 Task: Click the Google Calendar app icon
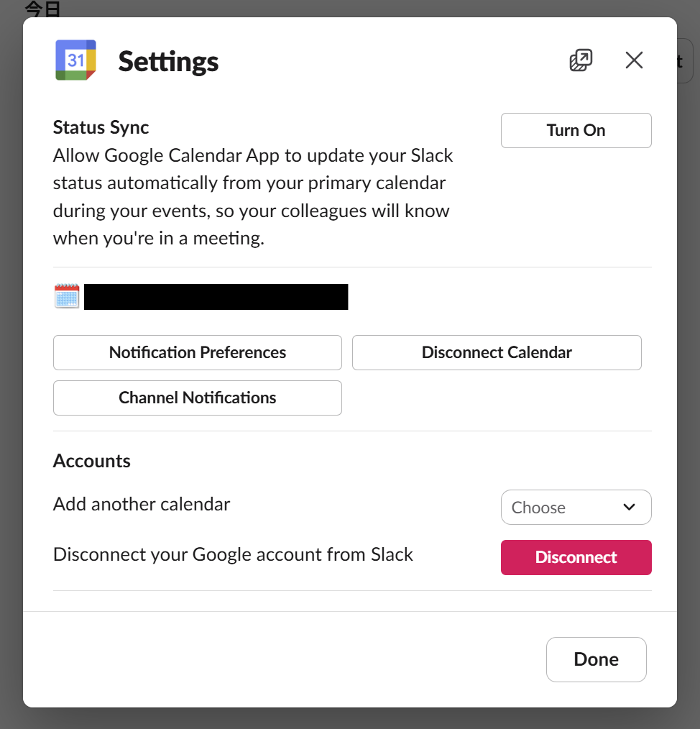pos(75,60)
